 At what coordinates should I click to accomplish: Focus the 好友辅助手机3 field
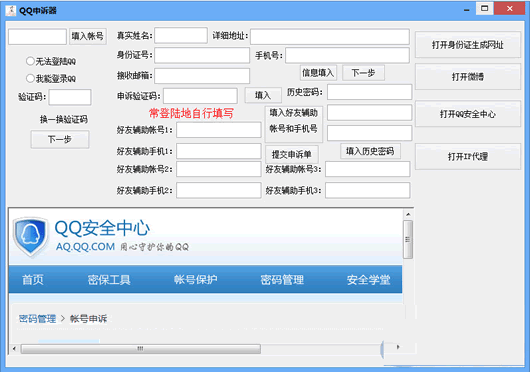click(368, 190)
